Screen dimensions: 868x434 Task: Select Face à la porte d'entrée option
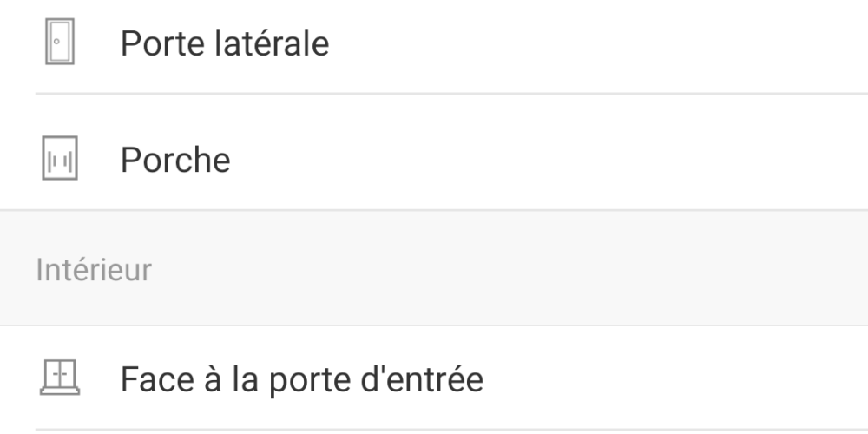coord(434,378)
